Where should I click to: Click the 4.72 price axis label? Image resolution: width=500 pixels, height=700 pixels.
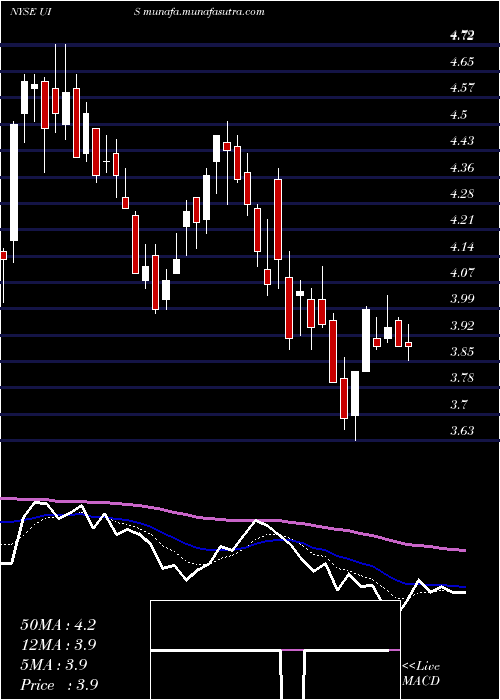462,36
